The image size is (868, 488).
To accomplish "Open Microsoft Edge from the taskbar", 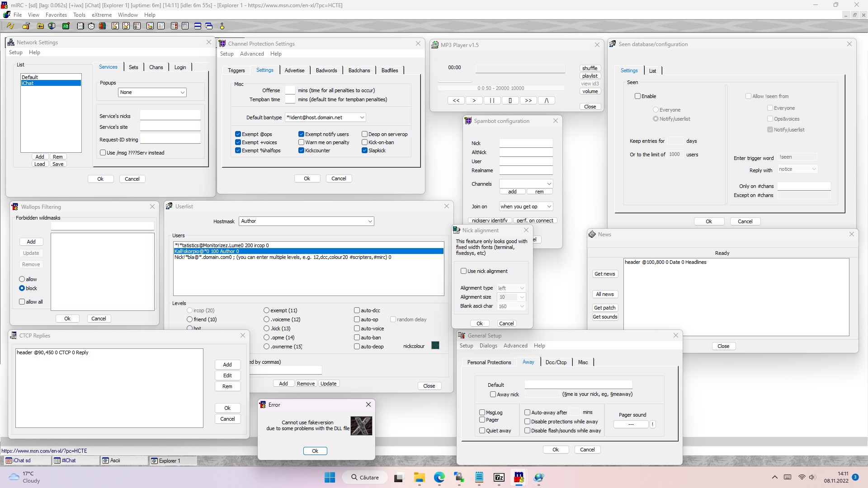I will 439,478.
